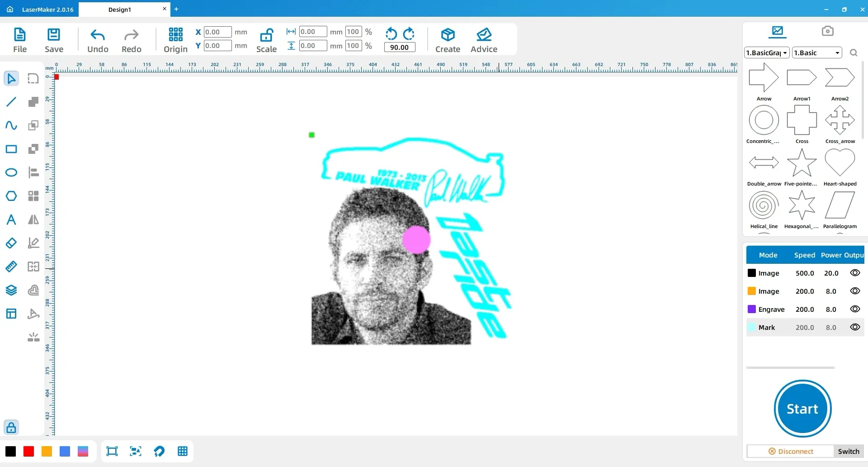This screenshot has width=868, height=467.
Task: Open the Layers stack tool
Action: click(x=11, y=290)
